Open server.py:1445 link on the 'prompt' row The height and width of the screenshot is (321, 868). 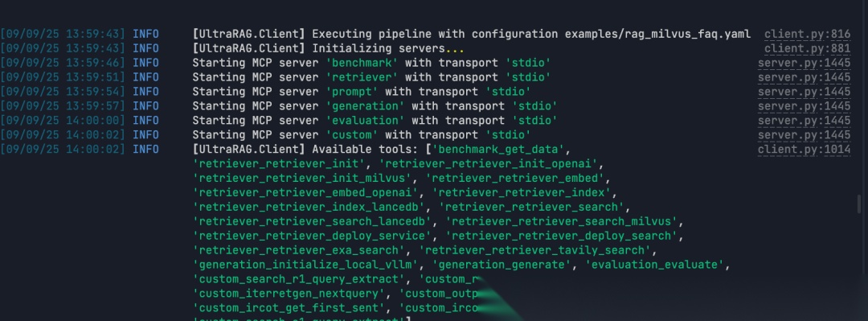click(804, 92)
